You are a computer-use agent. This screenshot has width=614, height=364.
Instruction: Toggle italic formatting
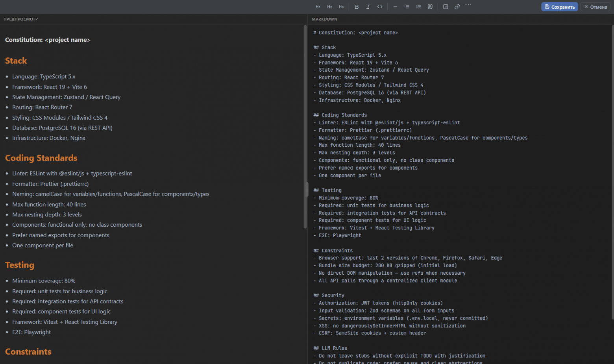click(x=368, y=7)
